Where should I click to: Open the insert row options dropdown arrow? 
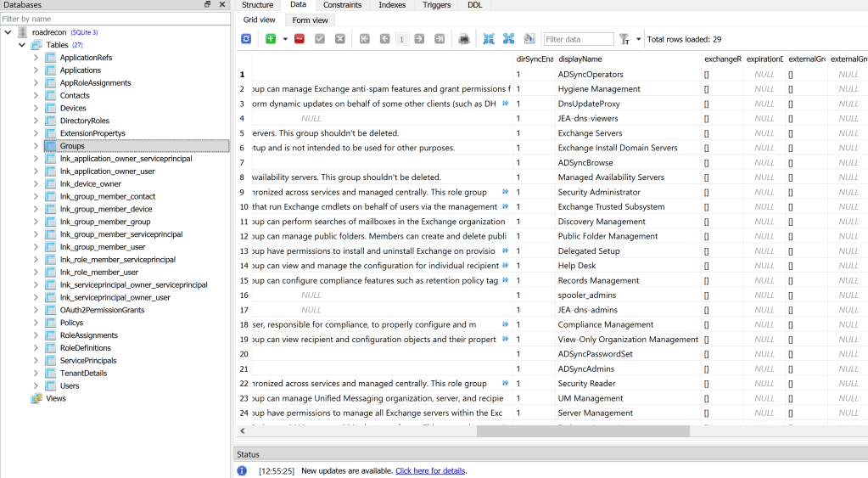(x=285, y=39)
